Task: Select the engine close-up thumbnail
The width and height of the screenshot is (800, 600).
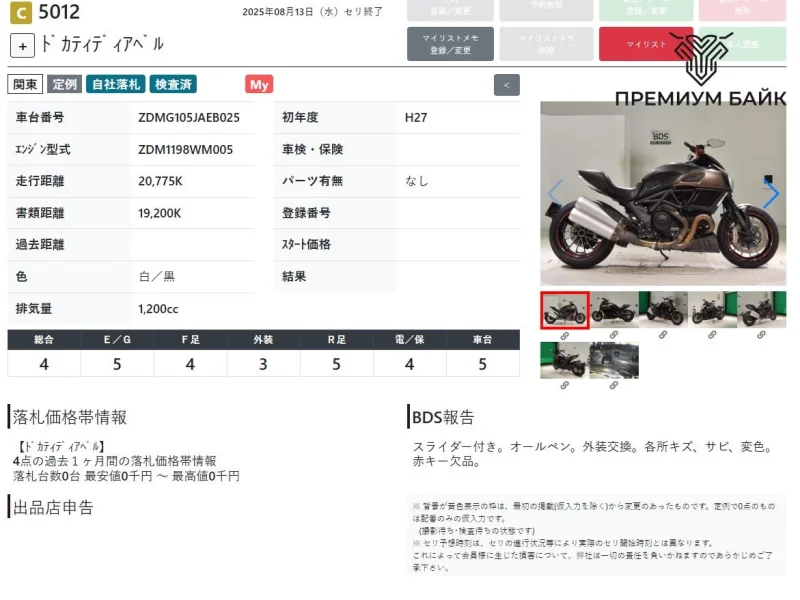Action: coord(613,360)
